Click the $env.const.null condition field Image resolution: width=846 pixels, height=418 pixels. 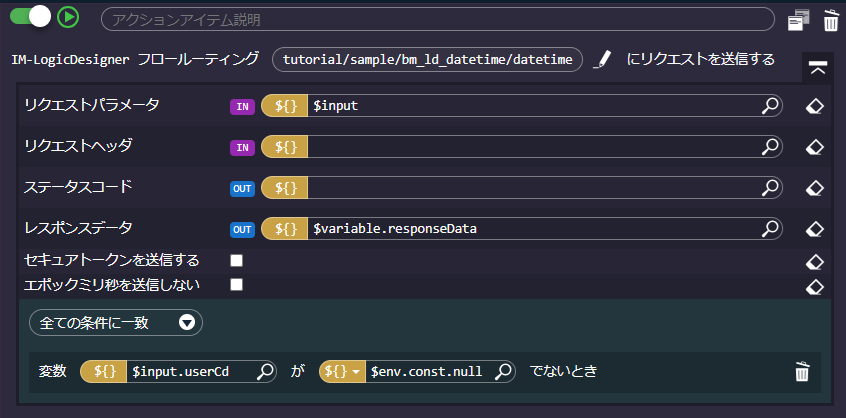(x=429, y=371)
